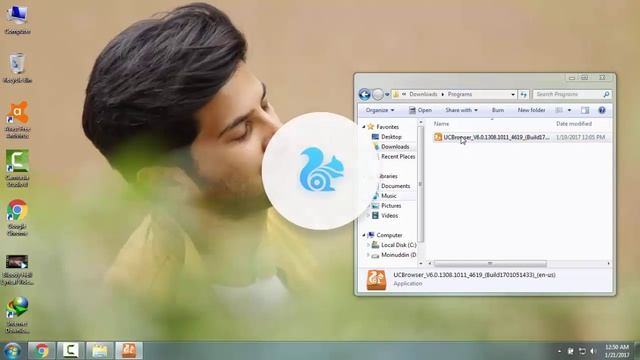This screenshot has height=360, width=640.
Task: Click the UCBrowser icon in the details pane
Action: tap(376, 280)
